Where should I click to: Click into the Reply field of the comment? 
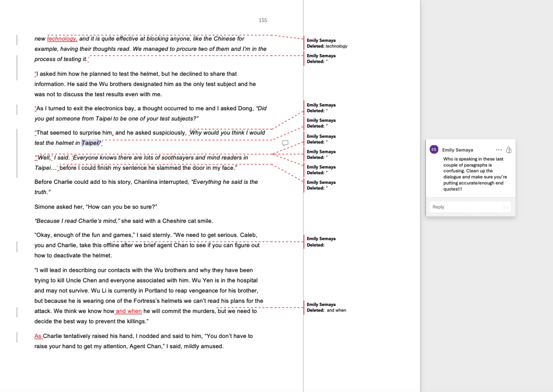(465, 207)
